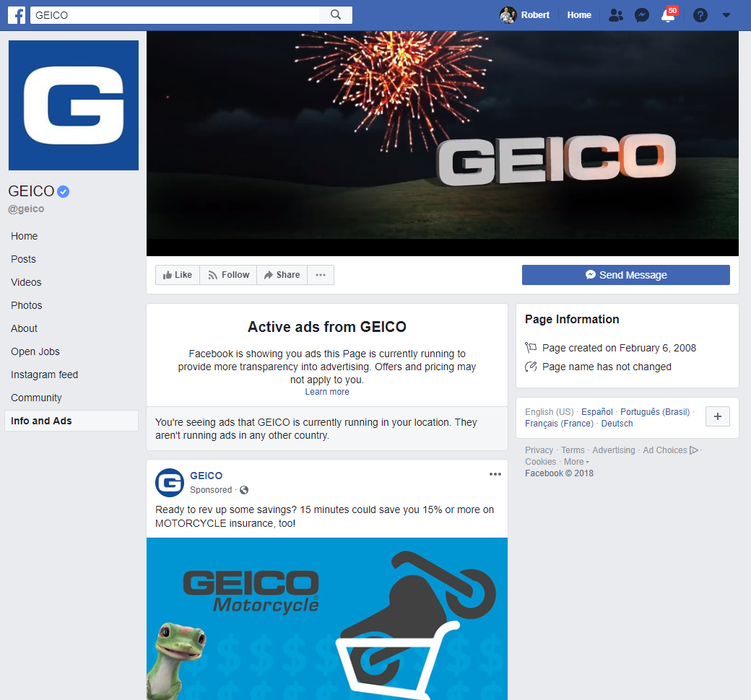Open the account dropdown arrow
Screen dimensions: 751x700
(726, 15)
